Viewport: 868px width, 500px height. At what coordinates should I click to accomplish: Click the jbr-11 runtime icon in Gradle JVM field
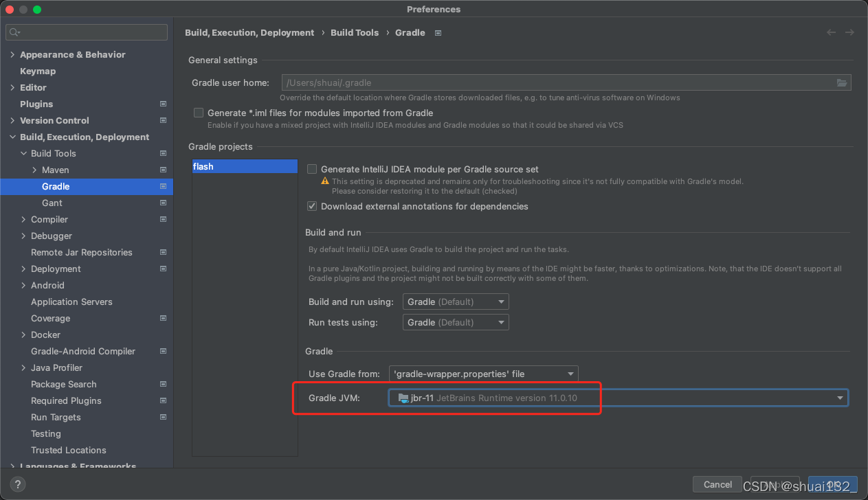click(403, 397)
